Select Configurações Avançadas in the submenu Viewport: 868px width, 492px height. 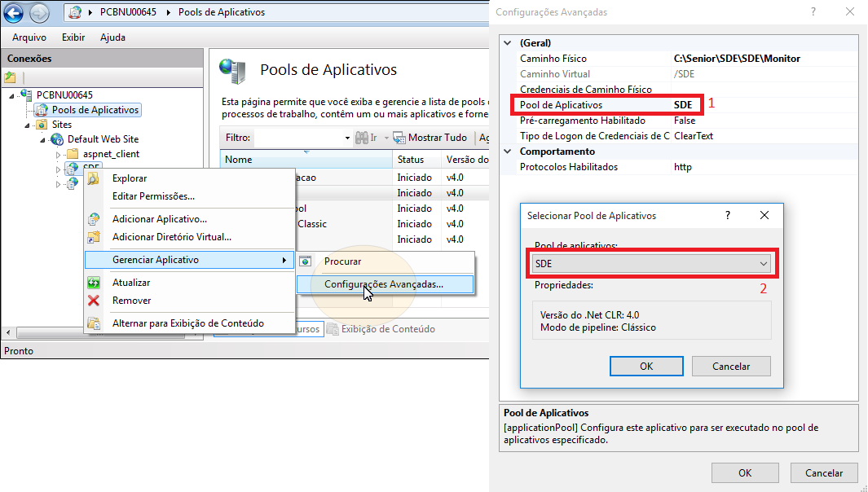(x=385, y=284)
